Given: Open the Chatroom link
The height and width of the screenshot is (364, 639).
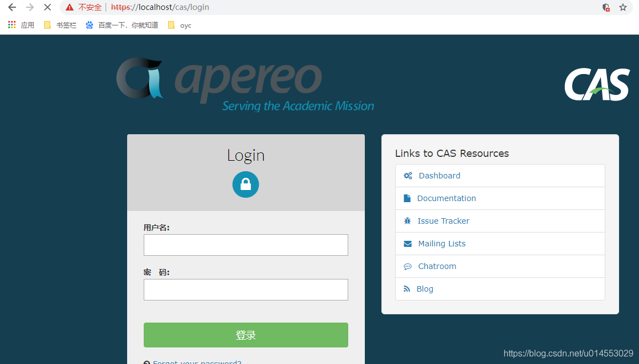Looking at the screenshot, I should point(437,266).
